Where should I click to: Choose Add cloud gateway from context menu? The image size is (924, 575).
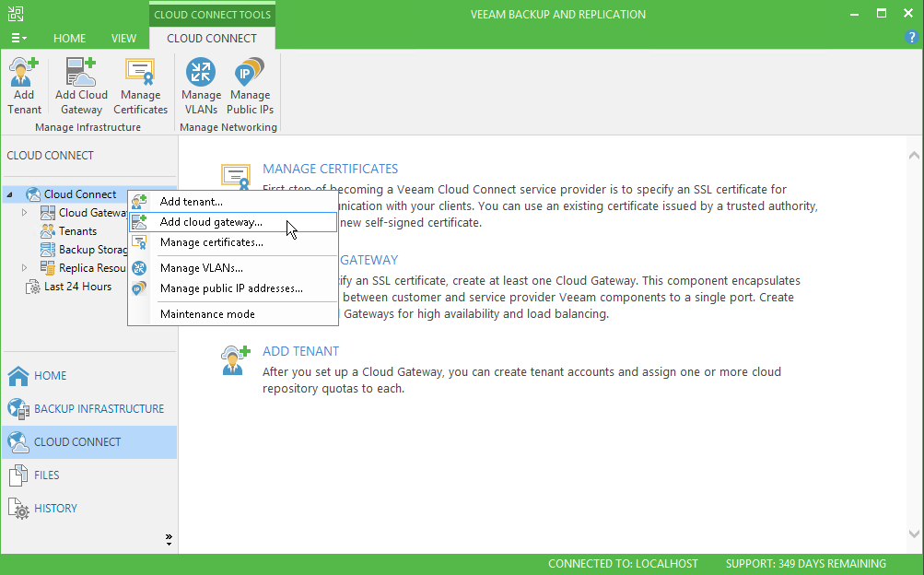click(x=233, y=222)
